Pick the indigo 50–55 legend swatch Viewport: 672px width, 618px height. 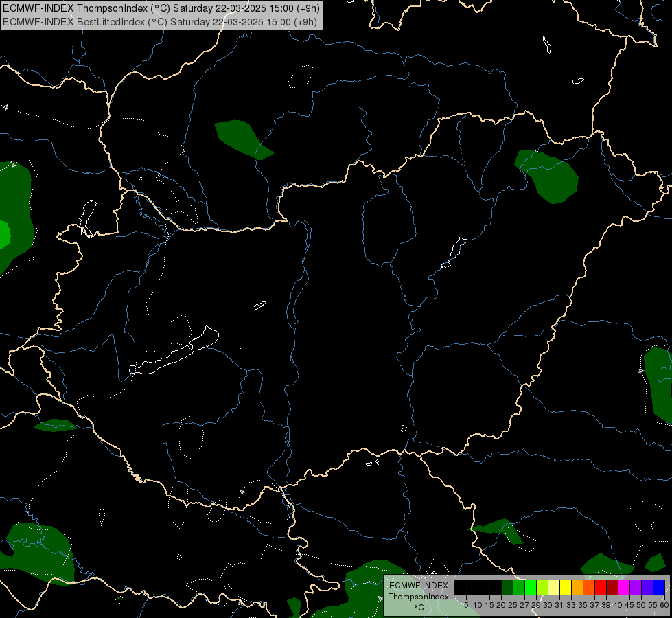[647, 587]
